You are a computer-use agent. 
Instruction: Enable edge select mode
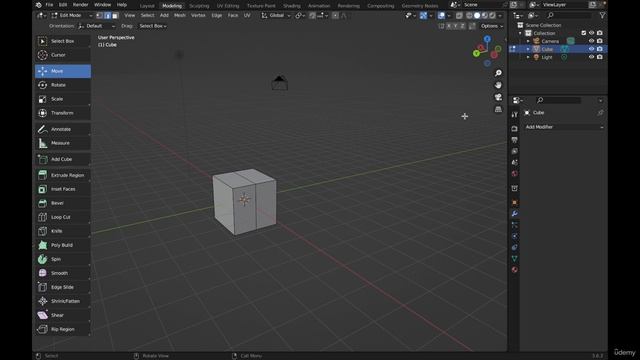click(107, 16)
